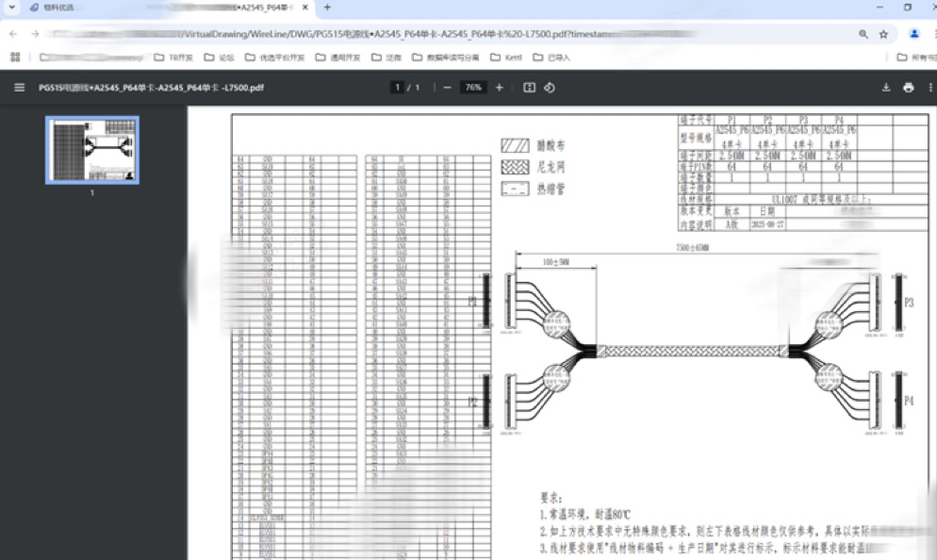The width and height of the screenshot is (937, 560).
Task: Open the apps grid in bookmarks bar
Action: (15, 57)
